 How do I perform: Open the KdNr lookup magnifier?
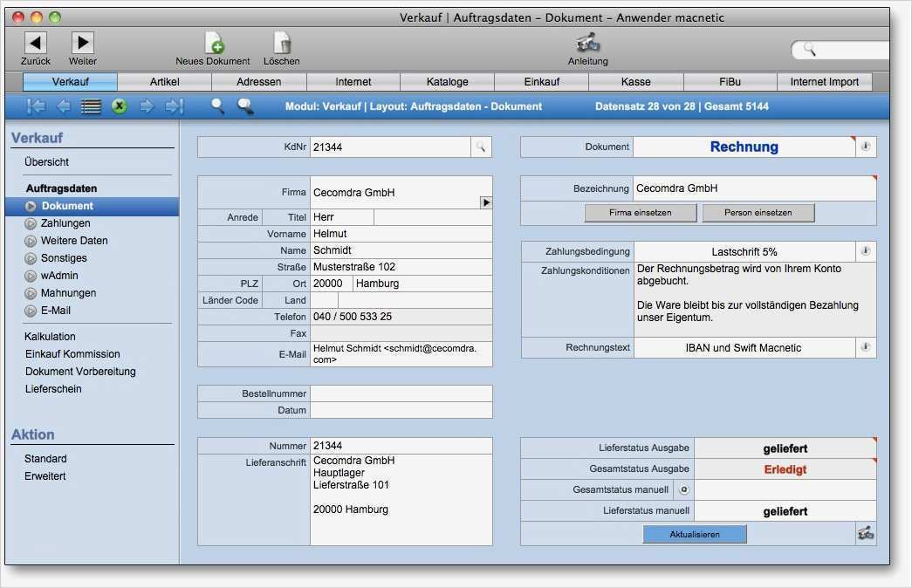pos(481,147)
